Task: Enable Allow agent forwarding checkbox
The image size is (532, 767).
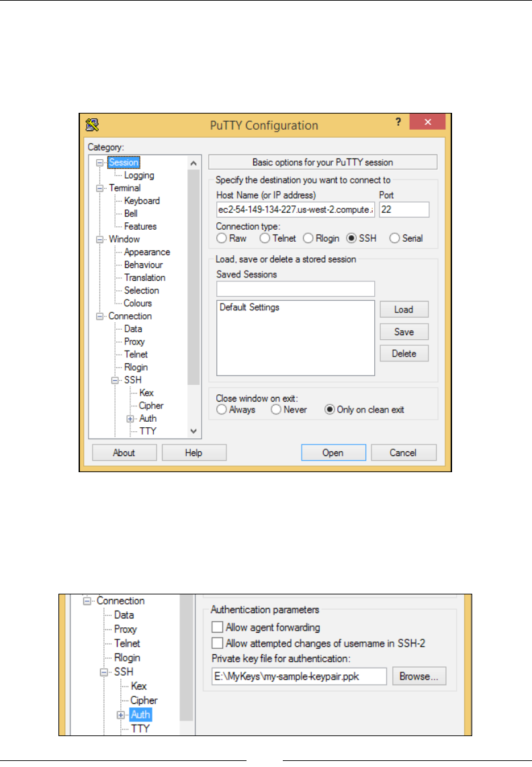Action: 218,627
